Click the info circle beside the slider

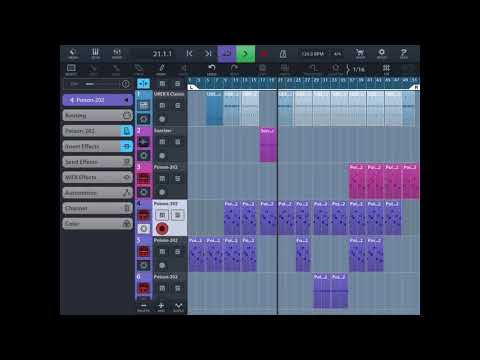126,84
